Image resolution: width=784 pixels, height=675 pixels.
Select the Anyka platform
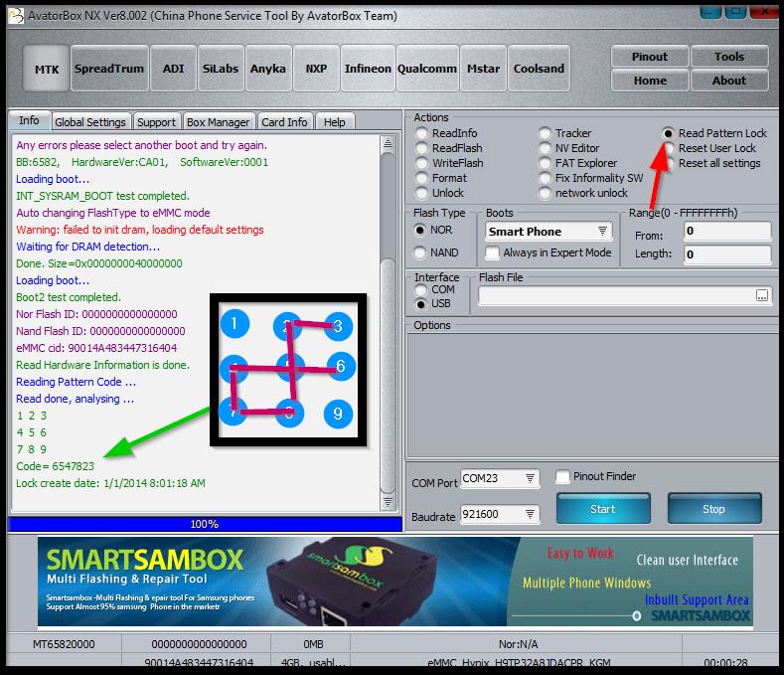click(268, 69)
